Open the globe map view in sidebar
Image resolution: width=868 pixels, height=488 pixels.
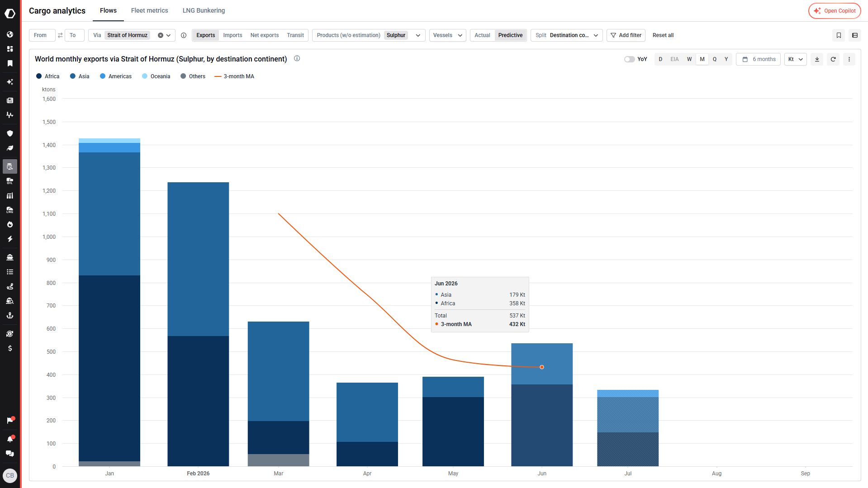pos(10,34)
